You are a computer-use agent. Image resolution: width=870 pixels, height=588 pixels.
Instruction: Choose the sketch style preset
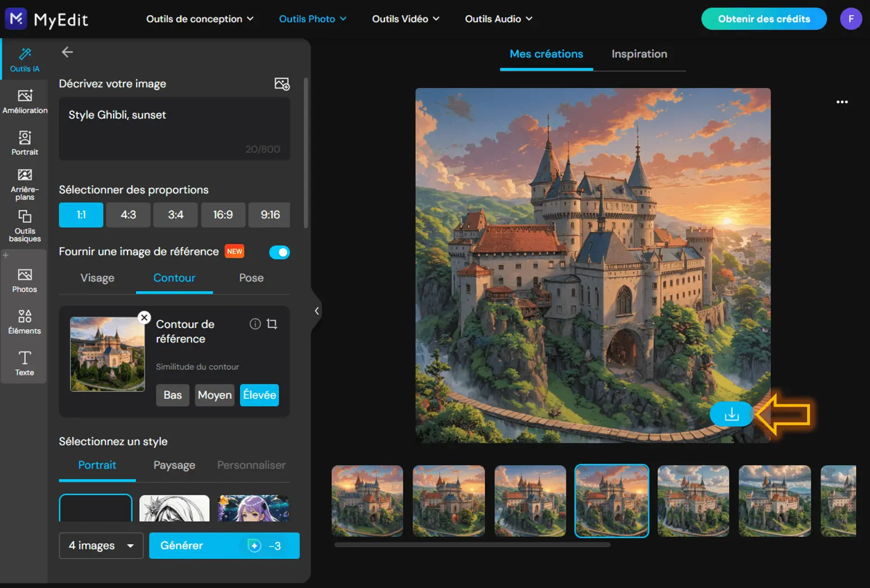[x=174, y=508]
